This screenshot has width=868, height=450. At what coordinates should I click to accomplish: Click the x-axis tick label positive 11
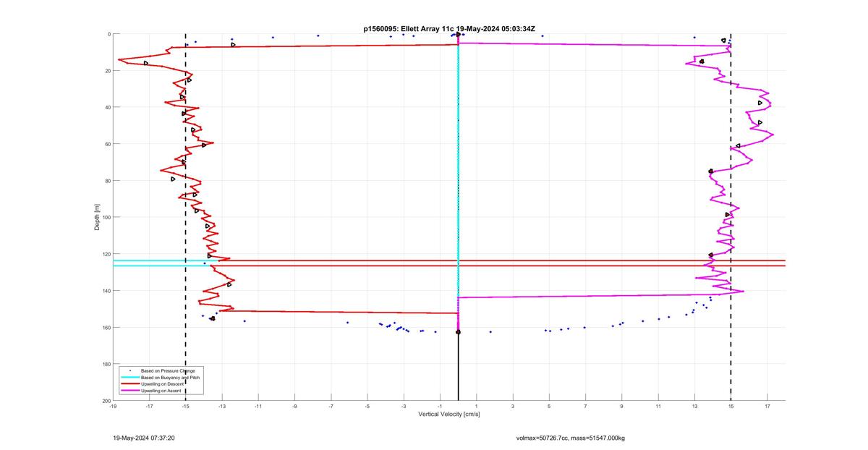(x=658, y=407)
